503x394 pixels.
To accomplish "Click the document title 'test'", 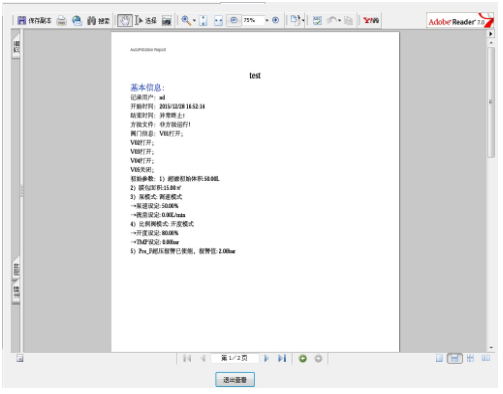I will [x=255, y=76].
